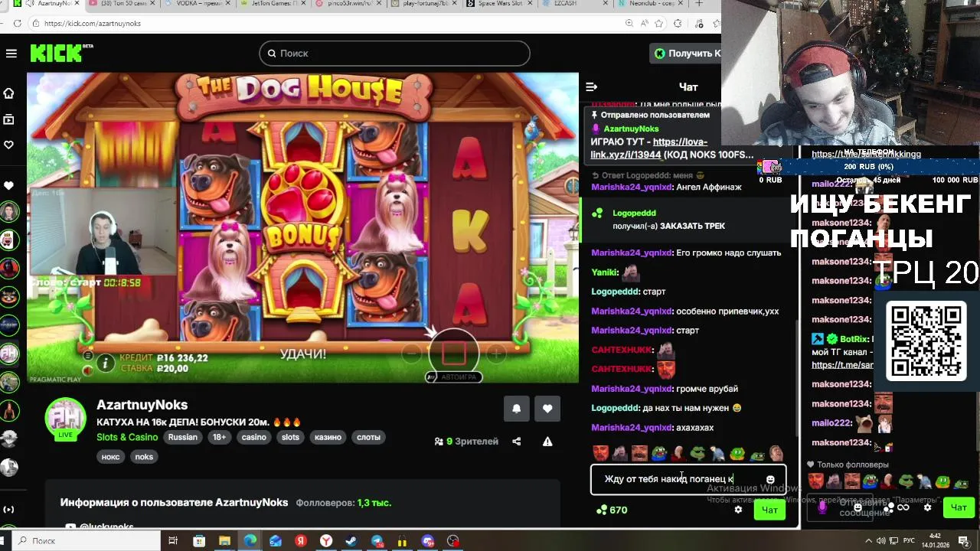Click AzartnuyNoks channel name
Image resolution: width=980 pixels, height=551 pixels.
tap(142, 405)
